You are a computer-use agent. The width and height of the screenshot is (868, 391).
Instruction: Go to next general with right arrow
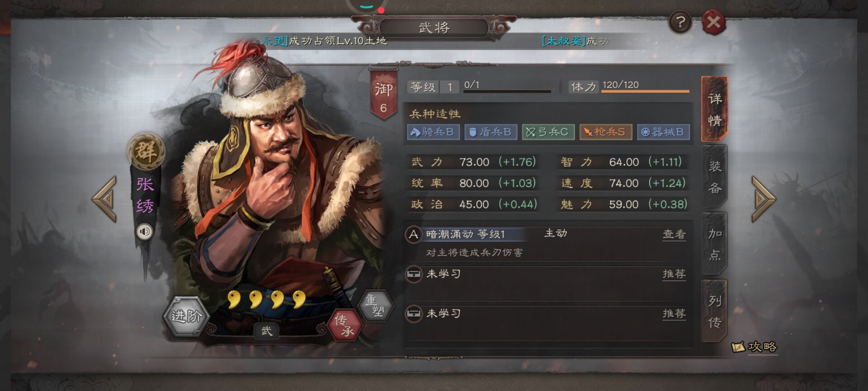(x=763, y=199)
